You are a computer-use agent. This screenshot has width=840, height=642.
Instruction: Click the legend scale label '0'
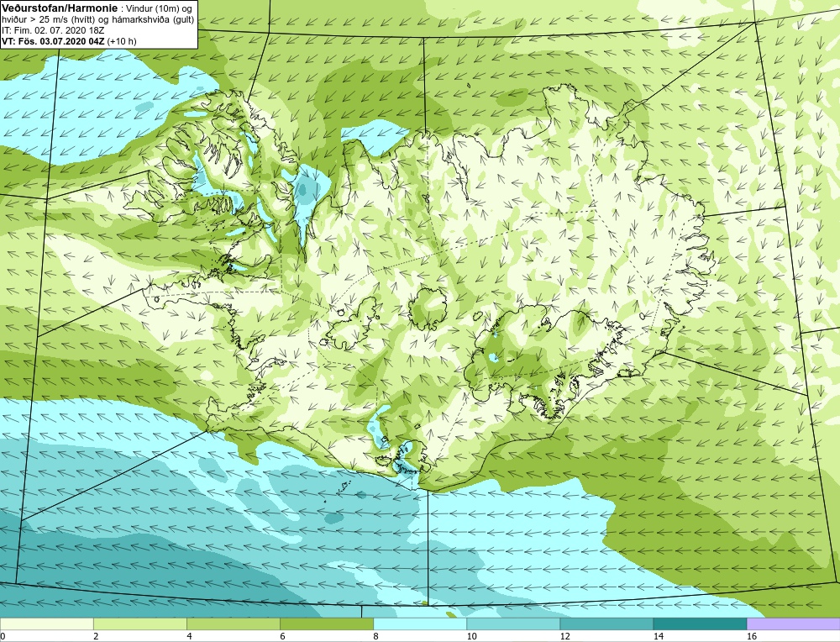click(x=3, y=636)
